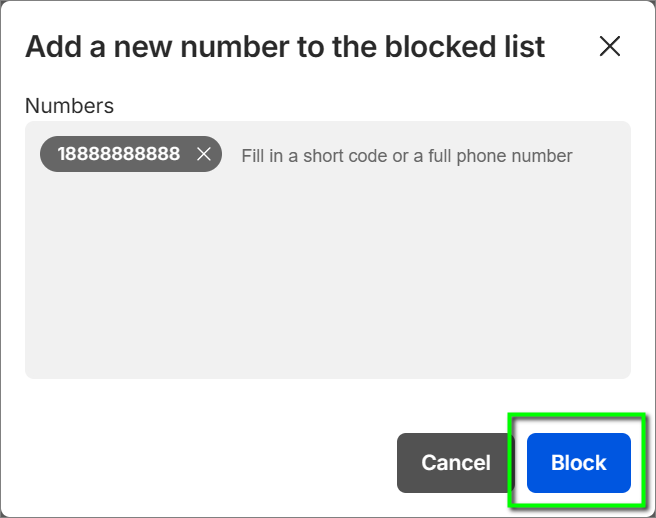The width and height of the screenshot is (656, 518).
Task: Click the top-right X close icon
Action: click(609, 46)
